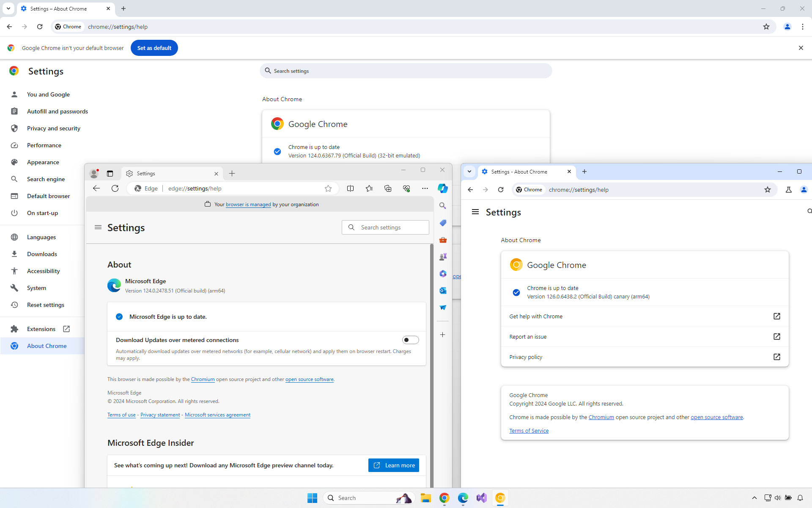Image resolution: width=812 pixels, height=508 pixels.
Task: Reload page in Chrome Canary window
Action: [x=501, y=190]
